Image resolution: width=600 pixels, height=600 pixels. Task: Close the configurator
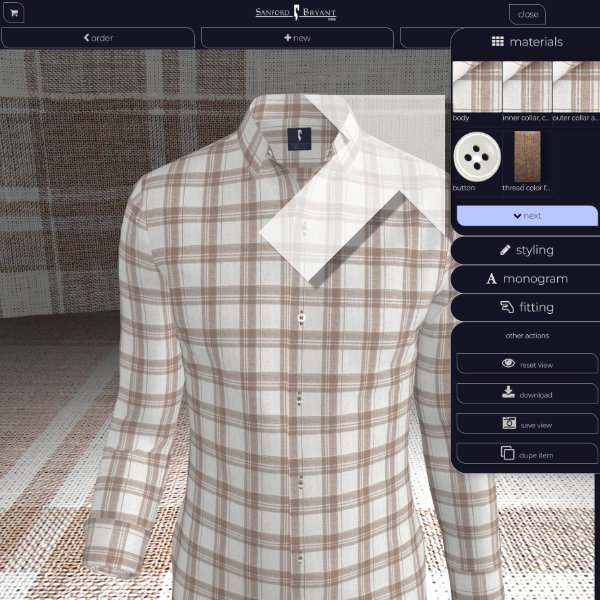[527, 14]
